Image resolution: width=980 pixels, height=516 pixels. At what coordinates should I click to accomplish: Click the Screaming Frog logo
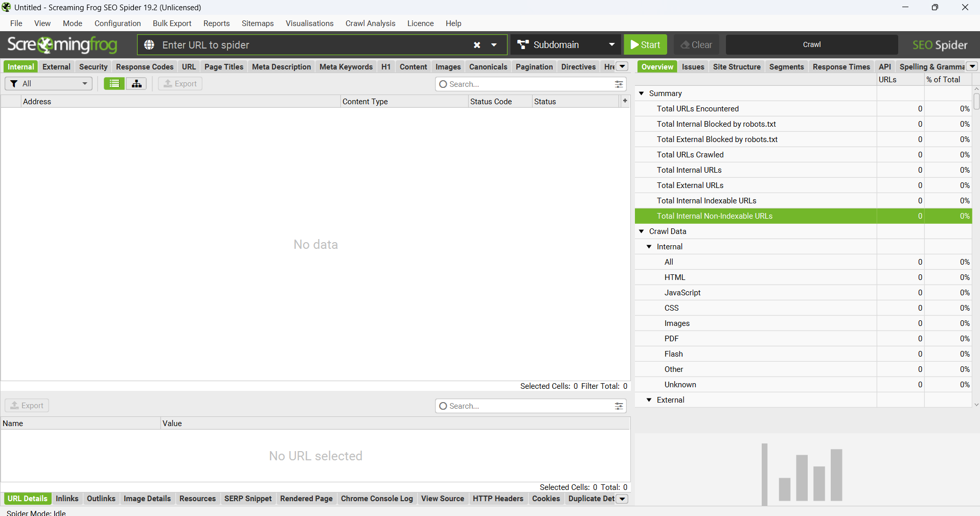click(x=62, y=45)
